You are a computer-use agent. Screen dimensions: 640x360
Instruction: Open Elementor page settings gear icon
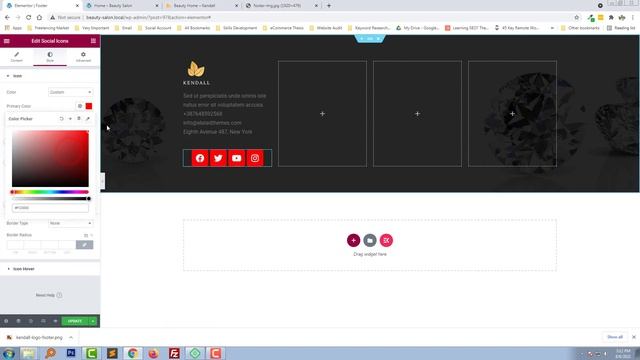pyautogui.click(x=6, y=321)
